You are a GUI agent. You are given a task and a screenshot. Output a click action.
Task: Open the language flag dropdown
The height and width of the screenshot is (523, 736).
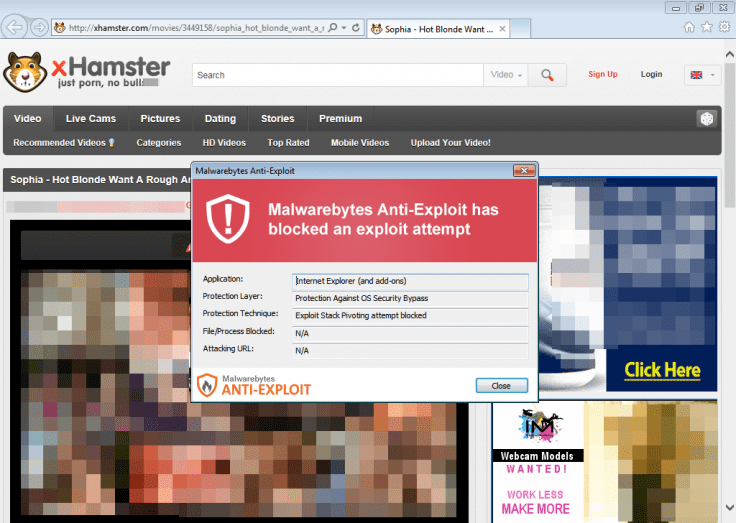700,75
